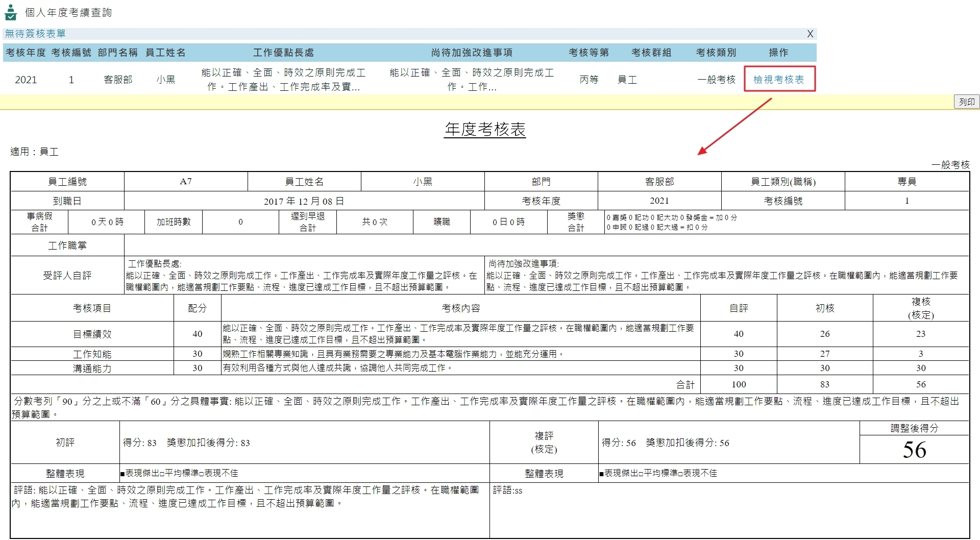Click the 客服部 department cell
The height and width of the screenshot is (540, 980).
click(117, 79)
